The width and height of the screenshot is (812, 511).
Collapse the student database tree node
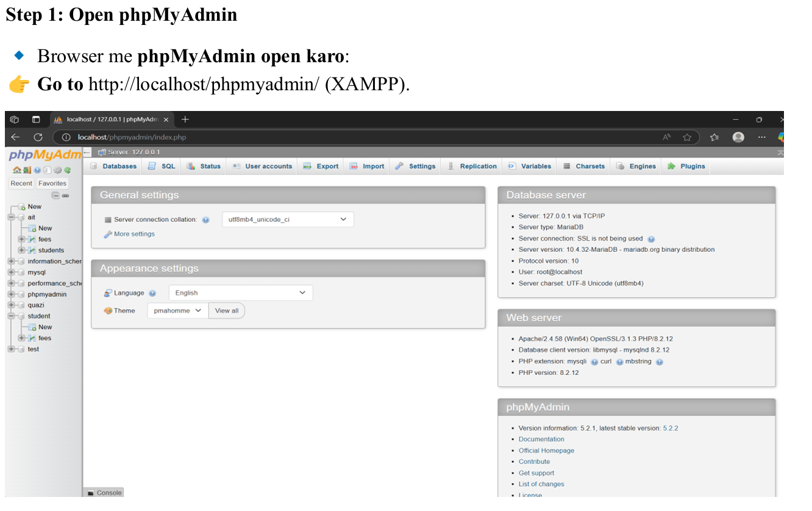click(12, 316)
